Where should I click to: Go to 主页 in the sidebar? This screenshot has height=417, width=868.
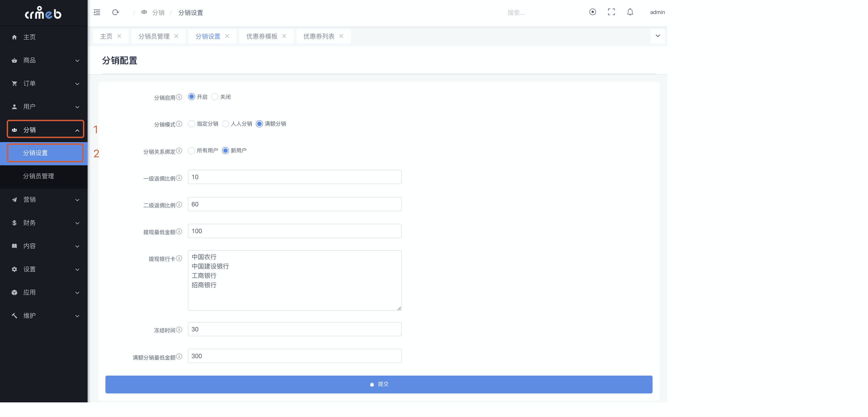44,37
